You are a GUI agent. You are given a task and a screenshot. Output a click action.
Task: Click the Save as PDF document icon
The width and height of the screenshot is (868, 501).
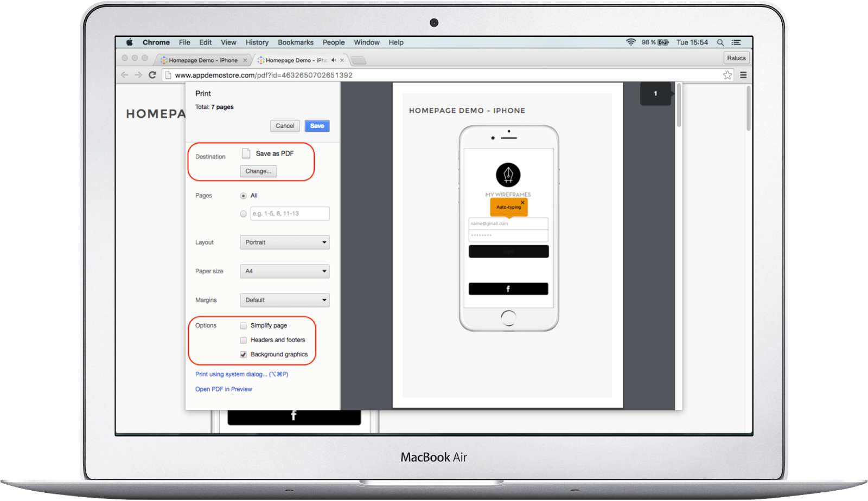246,153
